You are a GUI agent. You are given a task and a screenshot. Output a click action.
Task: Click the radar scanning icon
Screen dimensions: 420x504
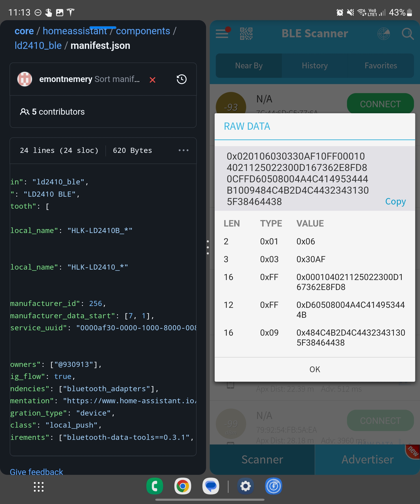(x=384, y=34)
